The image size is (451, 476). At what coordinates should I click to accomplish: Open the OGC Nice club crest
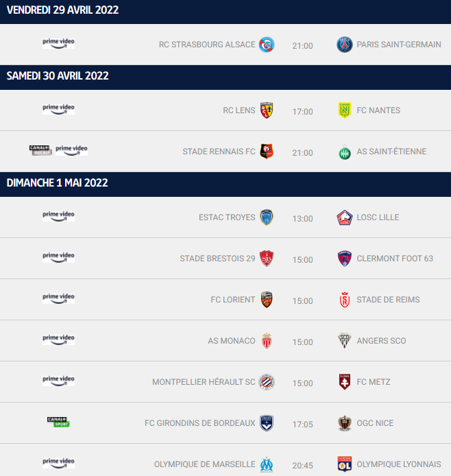coord(345,423)
